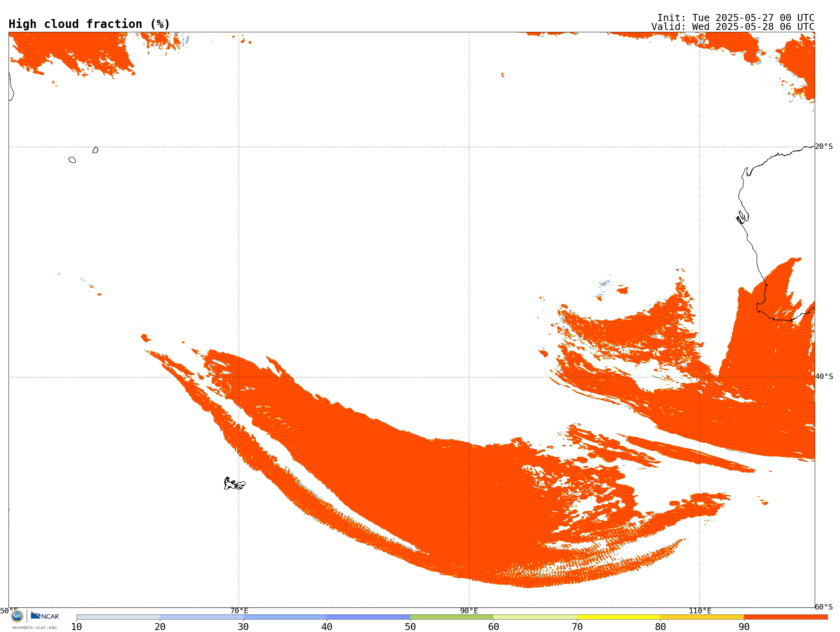Click the 'High cloud fraction (%)' title
Screen dimensions: 840x632
pyautogui.click(x=89, y=24)
